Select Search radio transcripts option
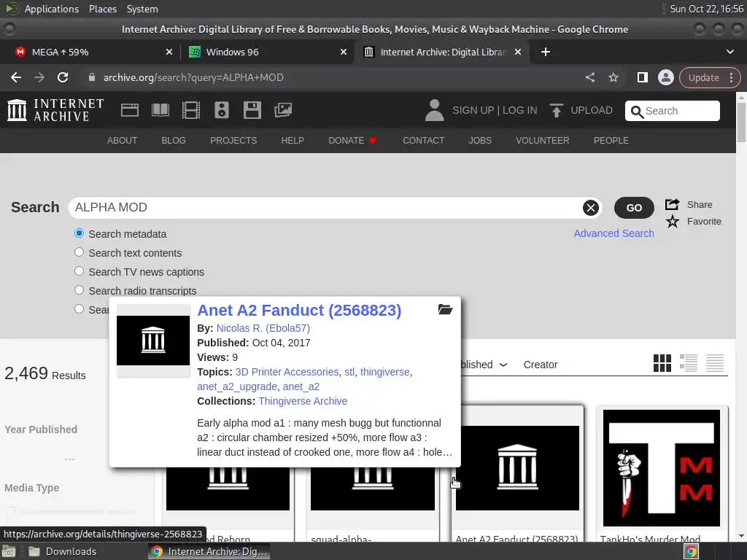The height and width of the screenshot is (560, 747). (79, 290)
